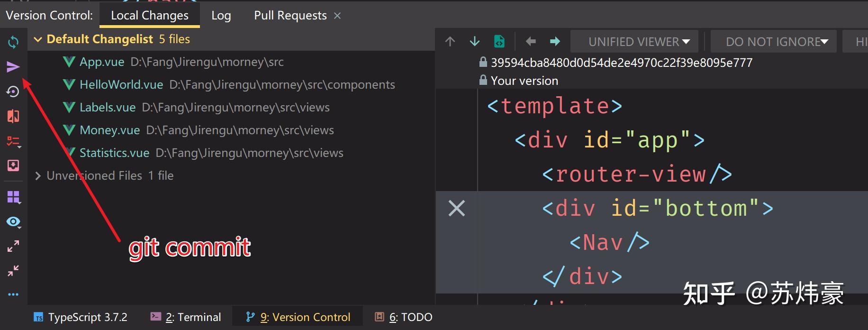868x330 pixels.
Task: Compare next file with right green arrow
Action: (555, 42)
